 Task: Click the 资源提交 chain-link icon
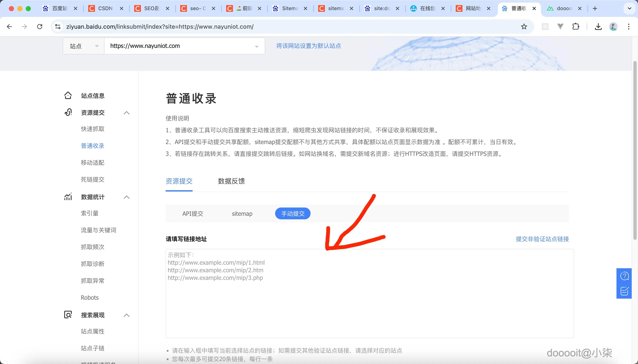[68, 112]
